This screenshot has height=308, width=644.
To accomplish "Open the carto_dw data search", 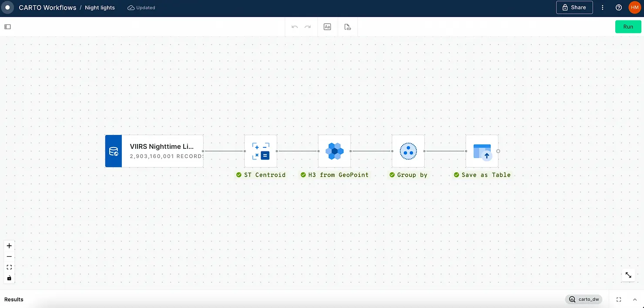I will pos(584,299).
